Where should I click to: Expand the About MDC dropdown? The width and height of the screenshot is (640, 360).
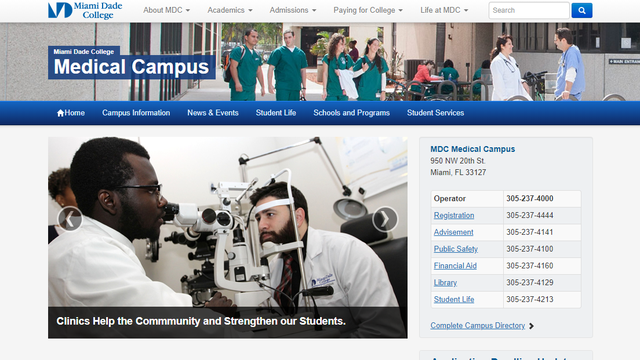tap(166, 10)
